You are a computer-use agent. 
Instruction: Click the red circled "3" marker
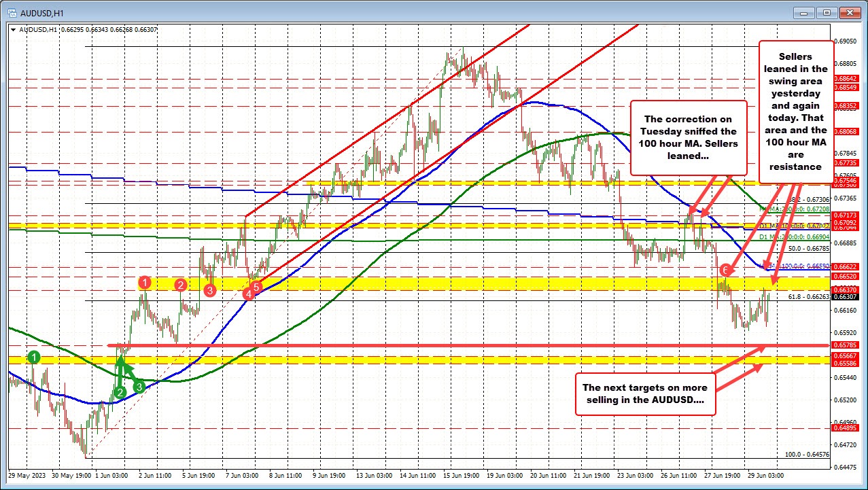coord(209,290)
